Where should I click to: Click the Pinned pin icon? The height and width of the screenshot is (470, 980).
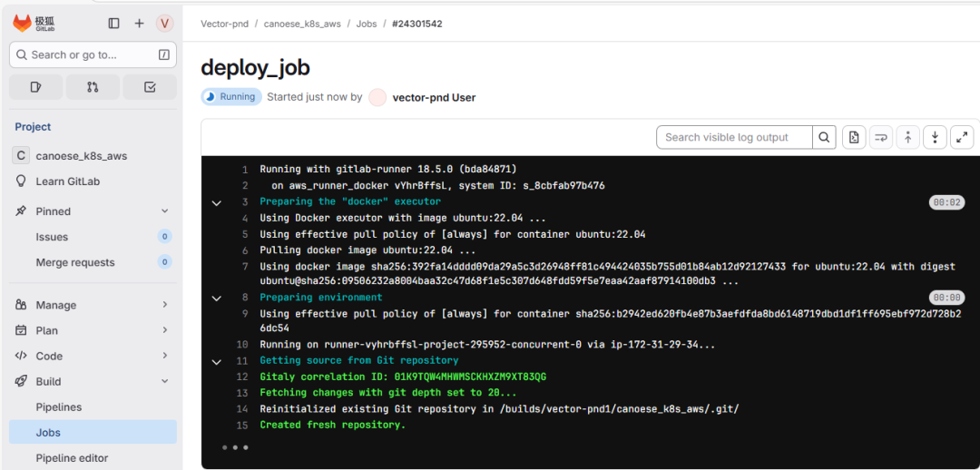[21, 211]
